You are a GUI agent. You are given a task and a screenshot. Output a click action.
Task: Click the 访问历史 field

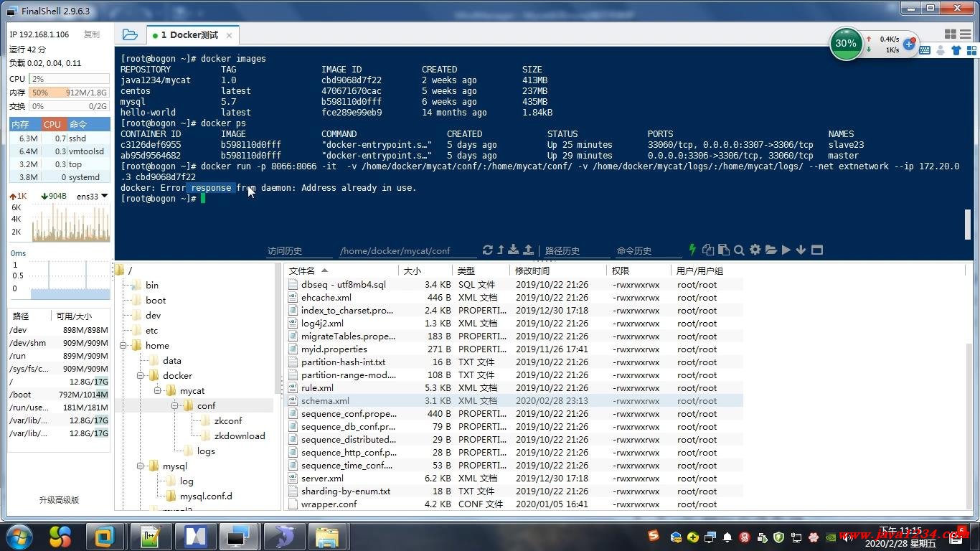[x=299, y=250]
